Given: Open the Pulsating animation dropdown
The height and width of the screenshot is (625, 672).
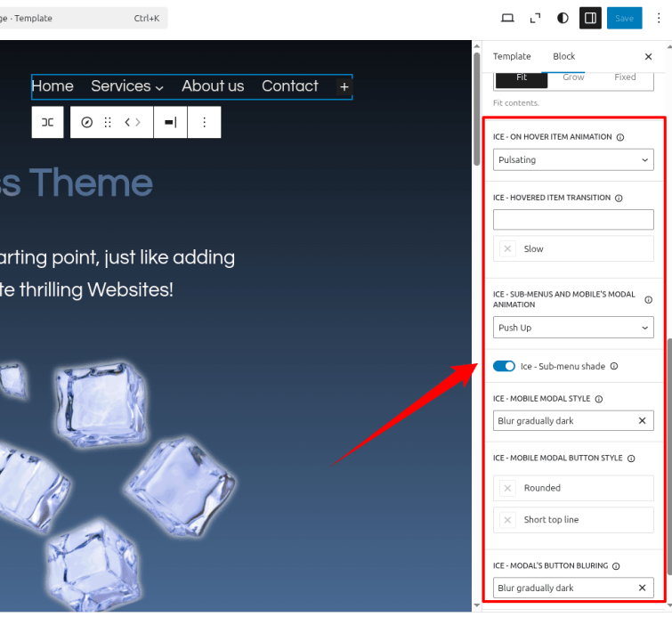Looking at the screenshot, I should [573, 160].
